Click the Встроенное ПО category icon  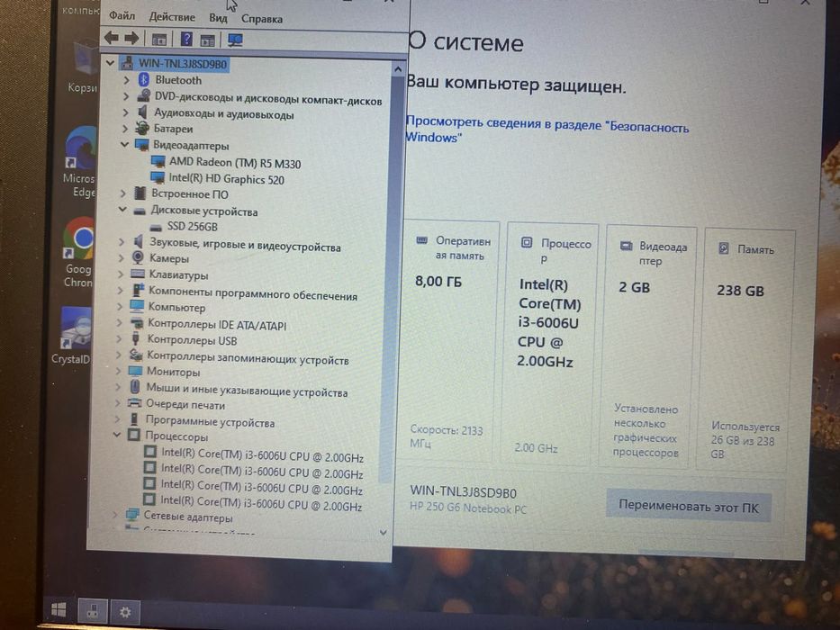point(140,193)
